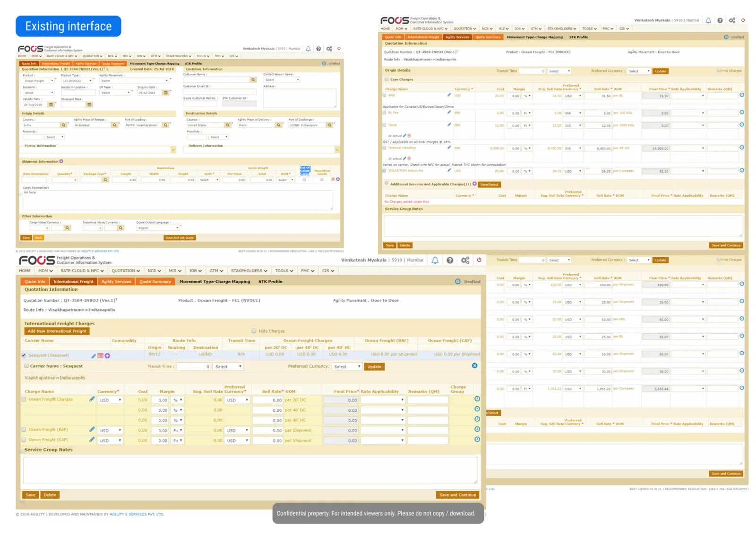Click pencil icon beside Ocean Freight Charges
The width and height of the screenshot is (756, 538).
92,399
